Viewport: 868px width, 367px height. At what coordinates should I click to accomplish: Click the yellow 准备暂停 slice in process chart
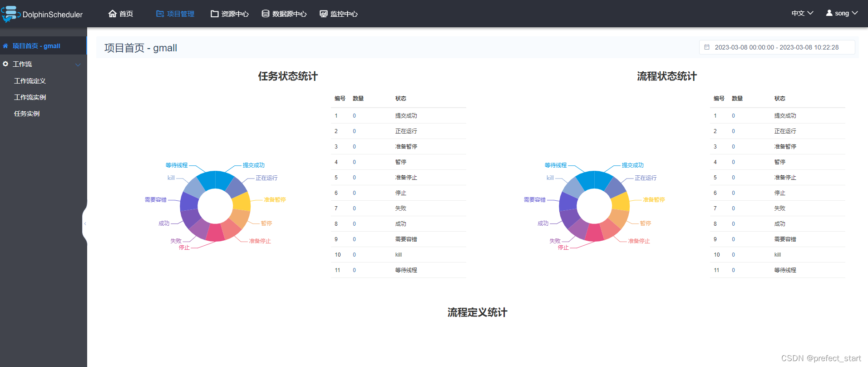point(621,202)
